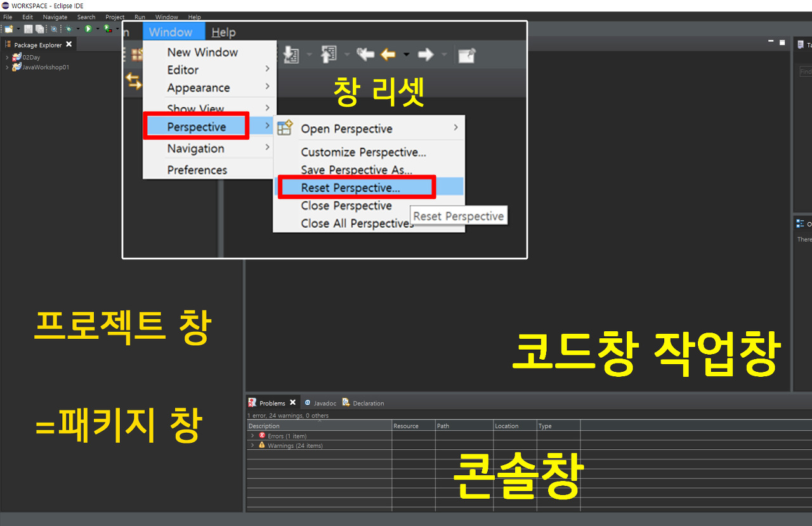Close the Problems tab
The width and height of the screenshot is (812, 526).
point(292,402)
